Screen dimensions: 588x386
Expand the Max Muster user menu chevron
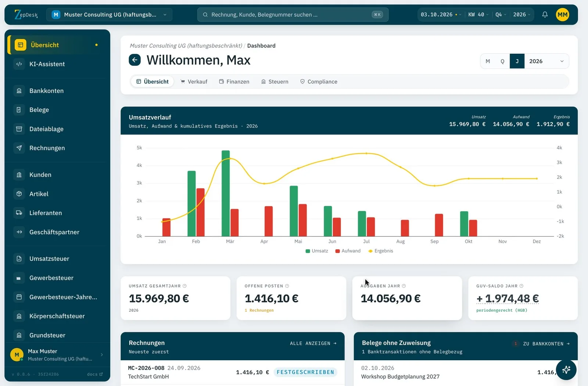point(102,355)
